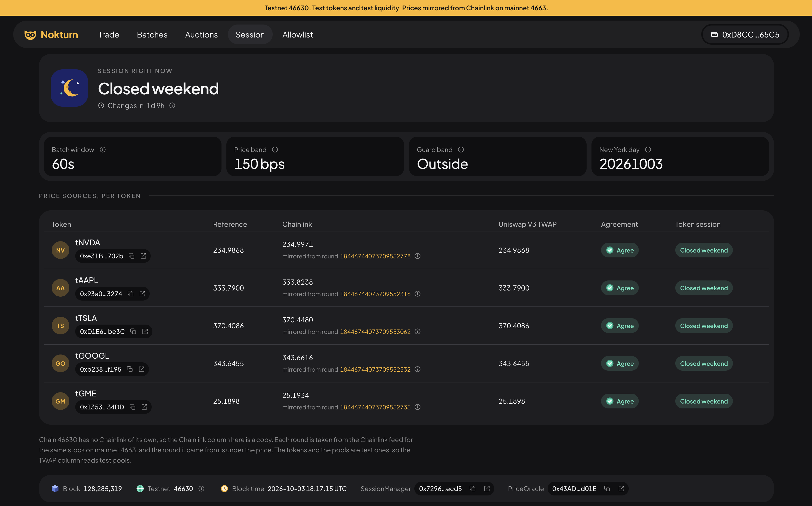Open the Trade tab
Viewport: 812px width, 506px height.
click(x=109, y=35)
